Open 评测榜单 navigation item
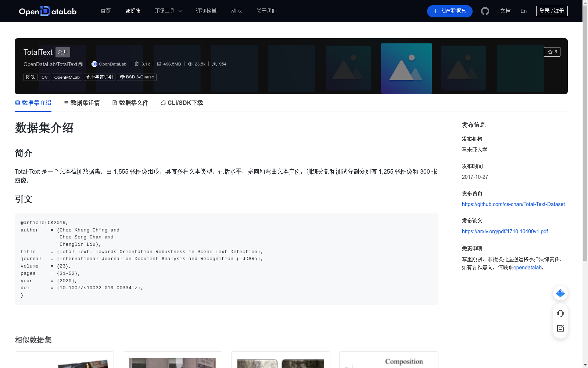588x368 pixels. (206, 11)
